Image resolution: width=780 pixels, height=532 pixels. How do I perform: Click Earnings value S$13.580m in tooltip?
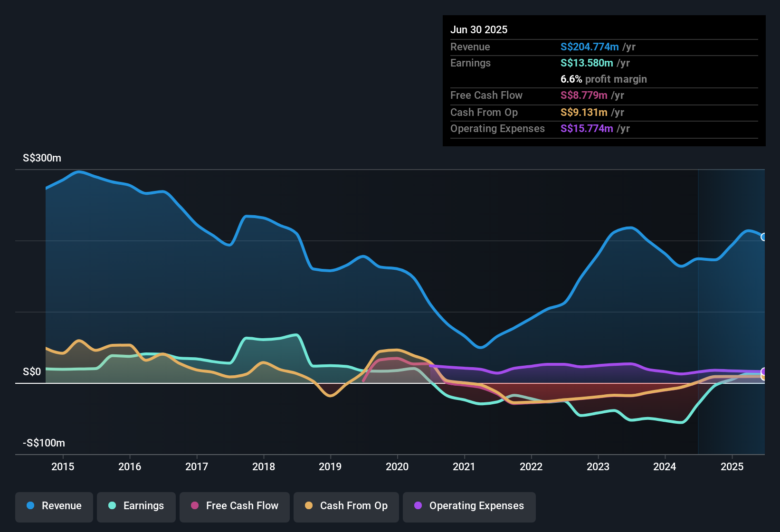[x=586, y=63]
